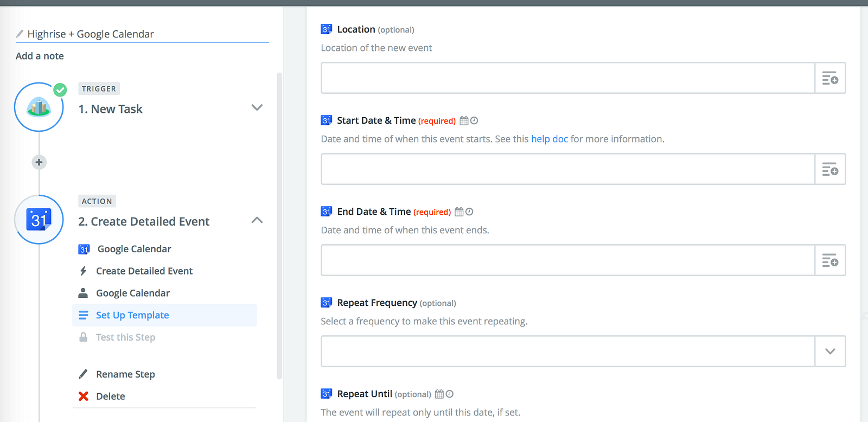Edit the Zap name Highrise + Google Calendar
This screenshot has width=868, height=422.
point(91,34)
